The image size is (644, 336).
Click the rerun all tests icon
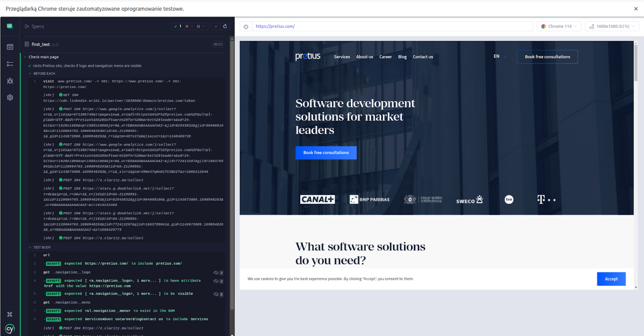pos(225,26)
